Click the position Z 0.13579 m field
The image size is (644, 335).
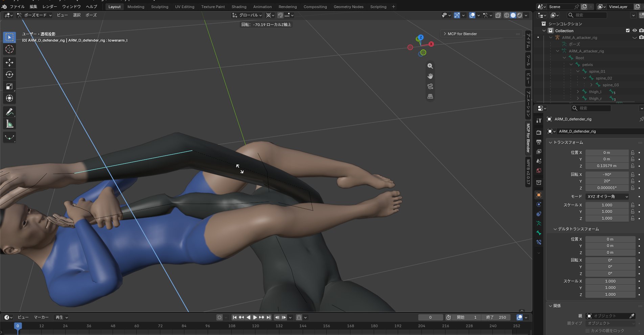(x=607, y=166)
